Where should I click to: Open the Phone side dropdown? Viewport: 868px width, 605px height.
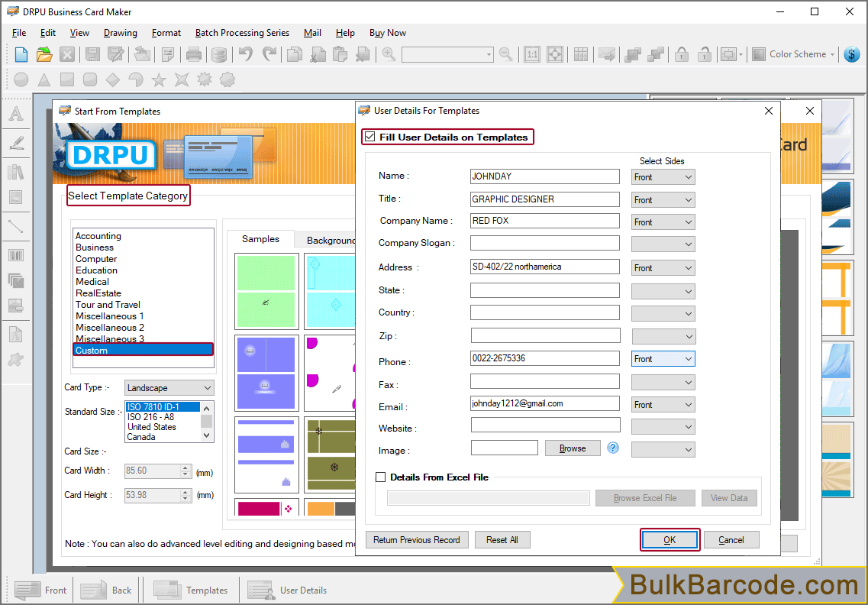663,359
